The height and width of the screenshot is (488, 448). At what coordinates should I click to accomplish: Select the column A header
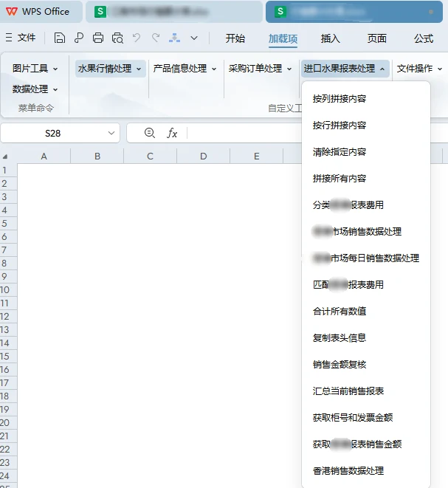pyautogui.click(x=44, y=157)
